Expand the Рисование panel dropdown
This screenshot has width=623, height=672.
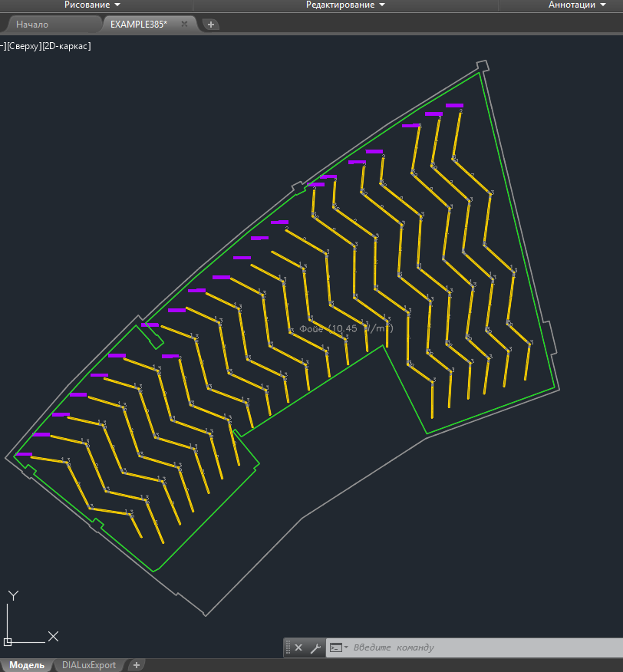(x=97, y=5)
